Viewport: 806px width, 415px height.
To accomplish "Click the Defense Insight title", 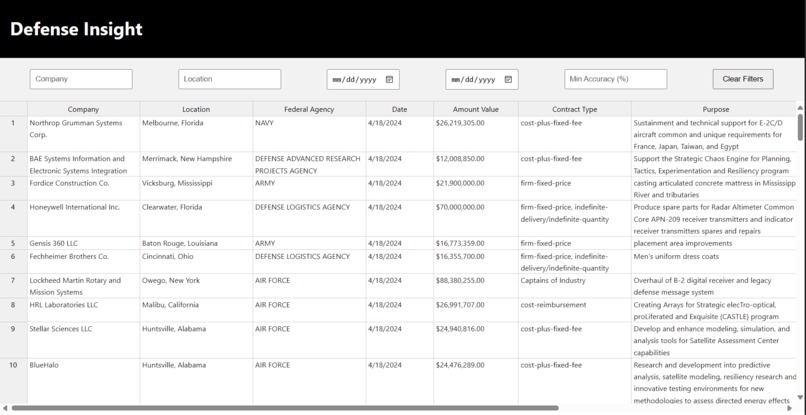I will [x=76, y=29].
